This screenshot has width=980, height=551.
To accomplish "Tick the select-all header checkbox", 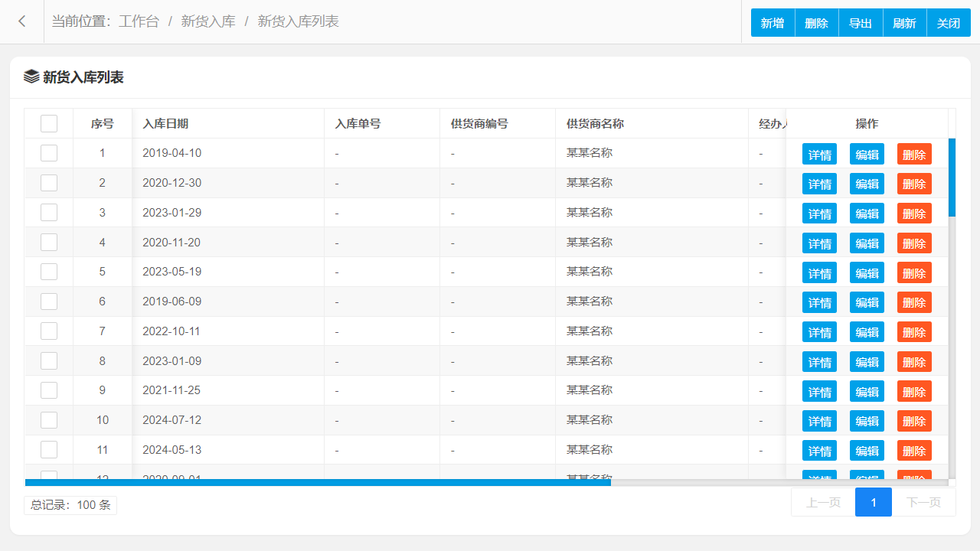I will point(49,123).
